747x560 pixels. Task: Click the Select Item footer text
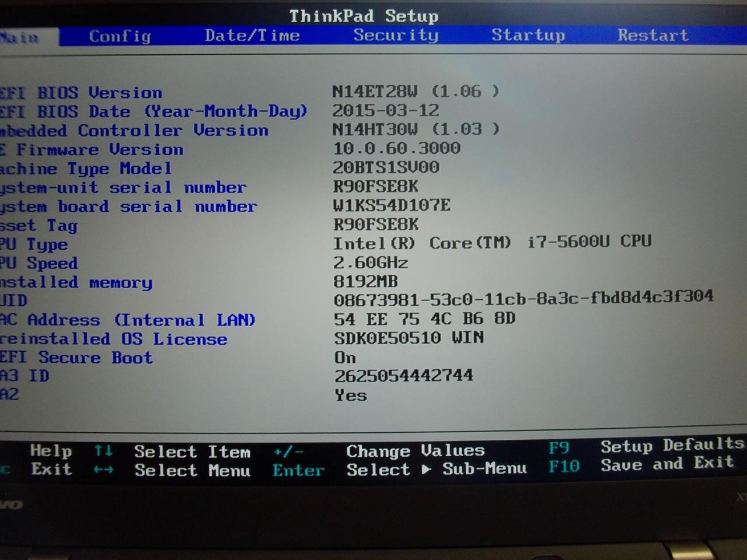[x=192, y=452]
